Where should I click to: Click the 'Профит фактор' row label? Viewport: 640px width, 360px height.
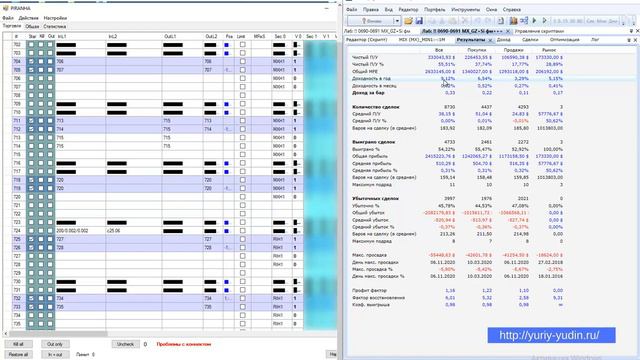[369, 290]
